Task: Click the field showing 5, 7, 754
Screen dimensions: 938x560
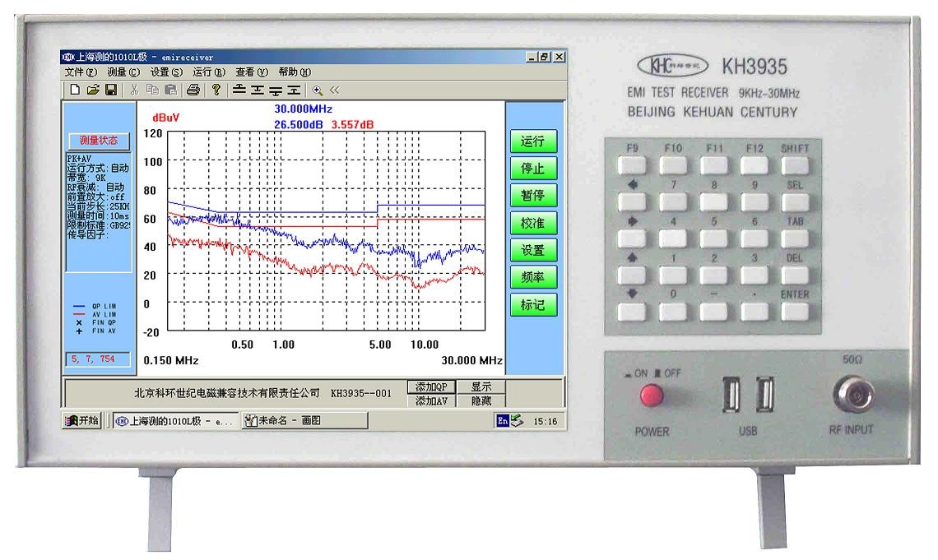Action: click(x=98, y=359)
